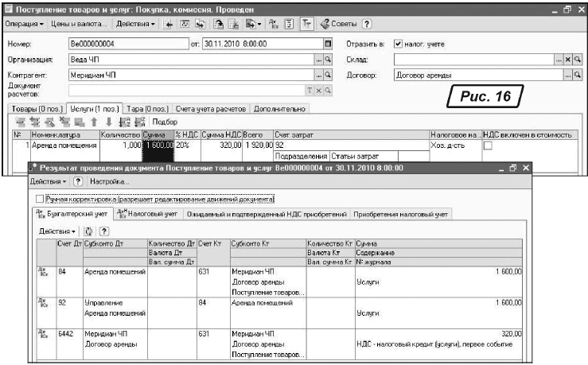The width and height of the screenshot is (588, 365).
Task: Check 'НДС включен в стоимость' box in row
Action: pos(488,146)
